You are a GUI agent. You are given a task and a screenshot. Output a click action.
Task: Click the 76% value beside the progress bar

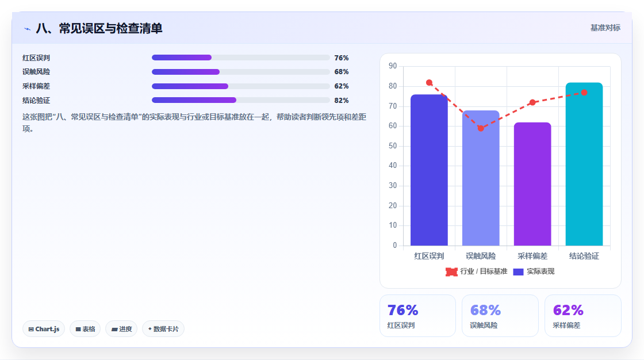point(342,58)
